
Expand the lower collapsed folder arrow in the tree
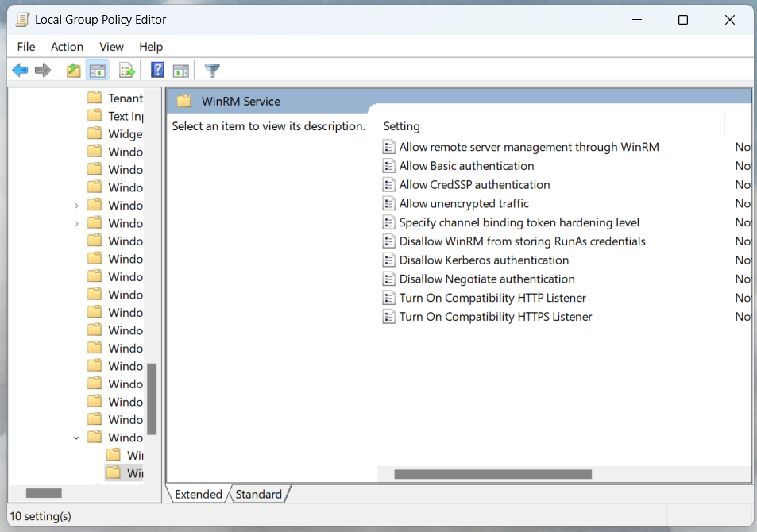coord(76,223)
